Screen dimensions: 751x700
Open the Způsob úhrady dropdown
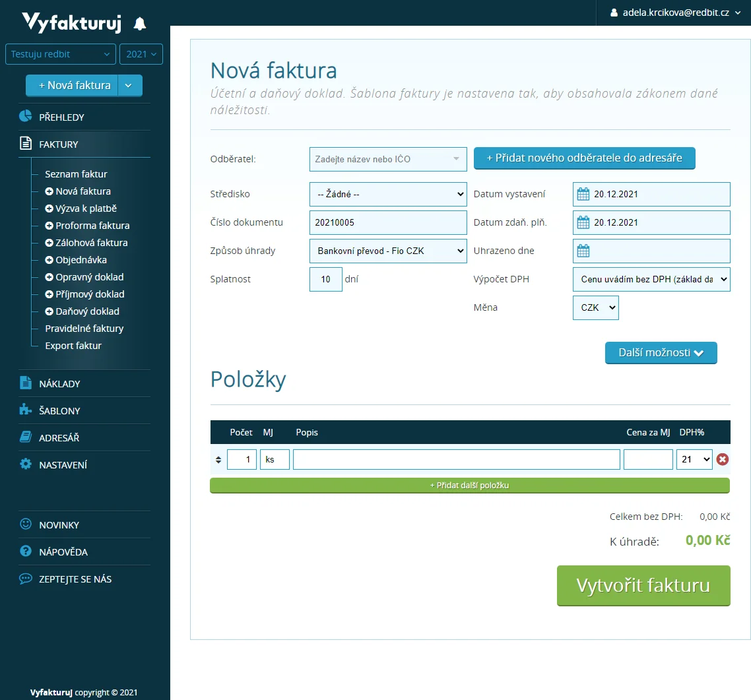pos(388,251)
